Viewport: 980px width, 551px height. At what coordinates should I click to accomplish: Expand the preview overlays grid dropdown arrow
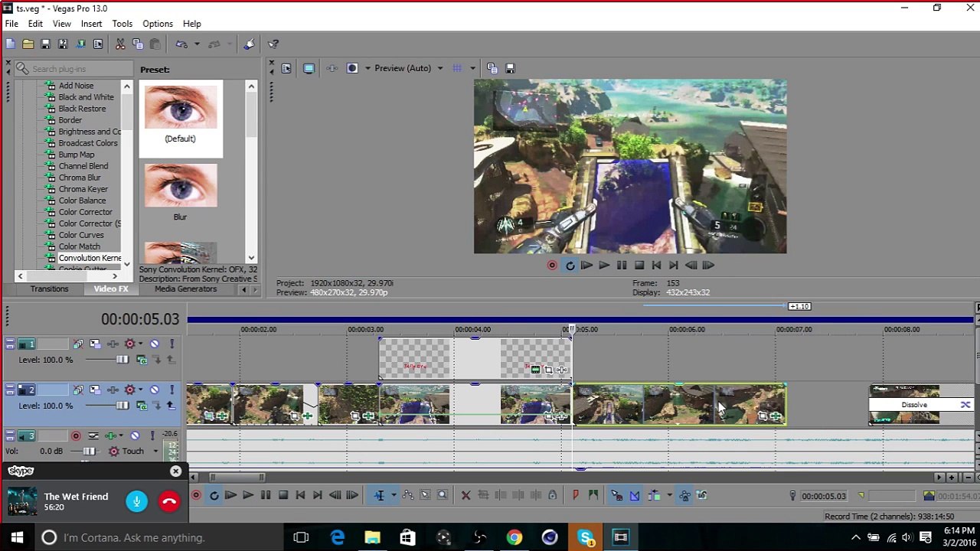pyautogui.click(x=472, y=68)
